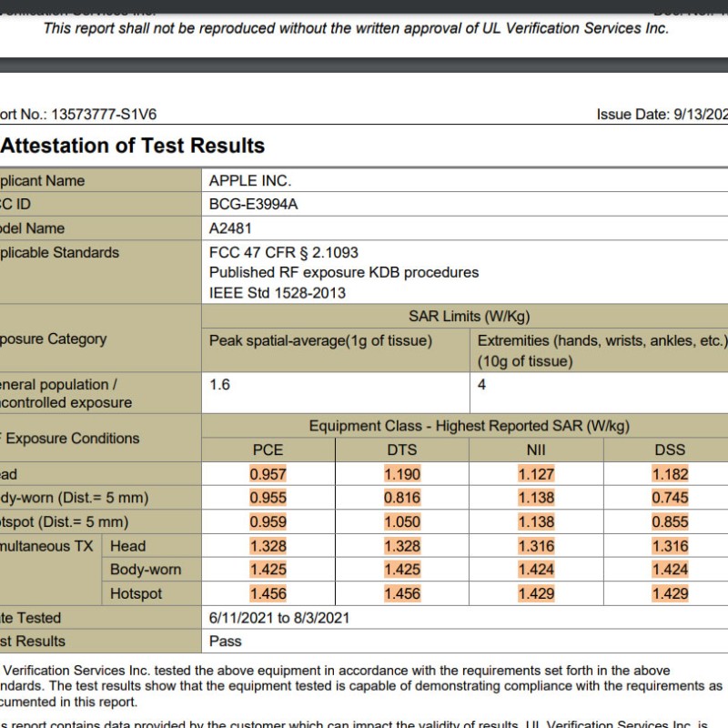Click the 'Attestation of Test Results' heading
728x728 pixels.
click(x=133, y=146)
